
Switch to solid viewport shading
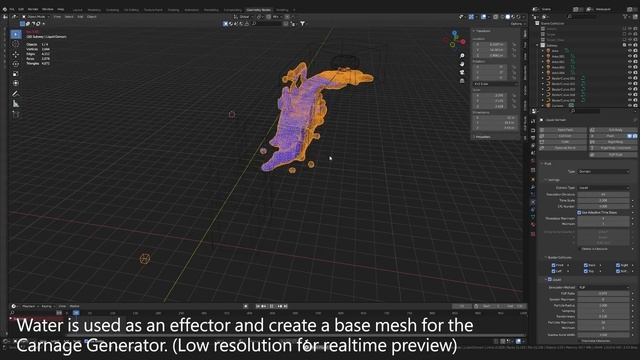tap(508, 17)
